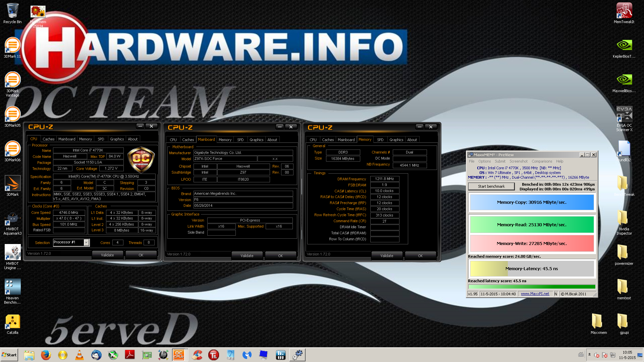Open CPU tab in right CPU-Z window
The image size is (644, 362).
(x=313, y=140)
